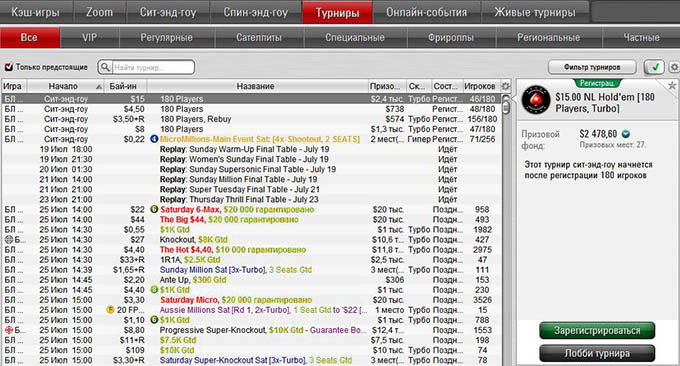Open column settings gear in table header
Viewport: 680px width, 366px height.
[x=506, y=86]
